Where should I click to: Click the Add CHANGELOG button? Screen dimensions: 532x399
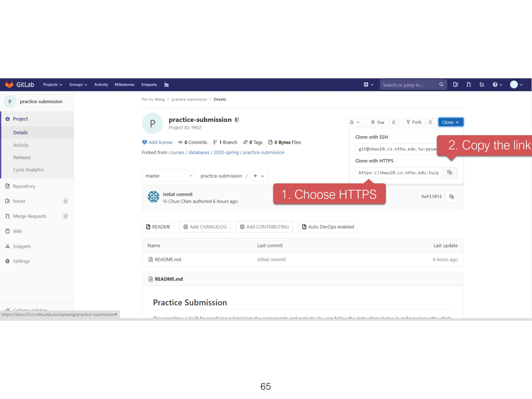(205, 227)
